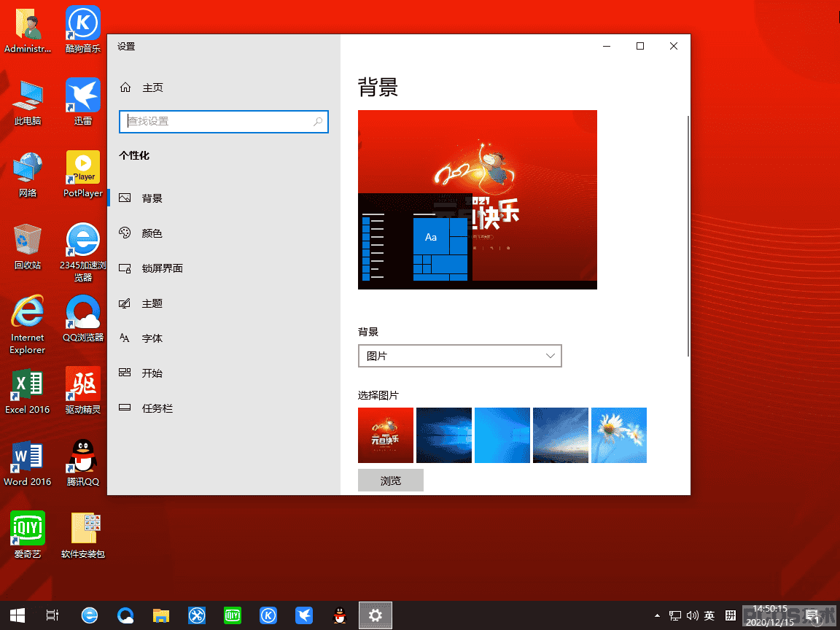840x630 pixels.
Task: Open the taskbar clock showing 2020/12/15
Action: click(x=770, y=615)
